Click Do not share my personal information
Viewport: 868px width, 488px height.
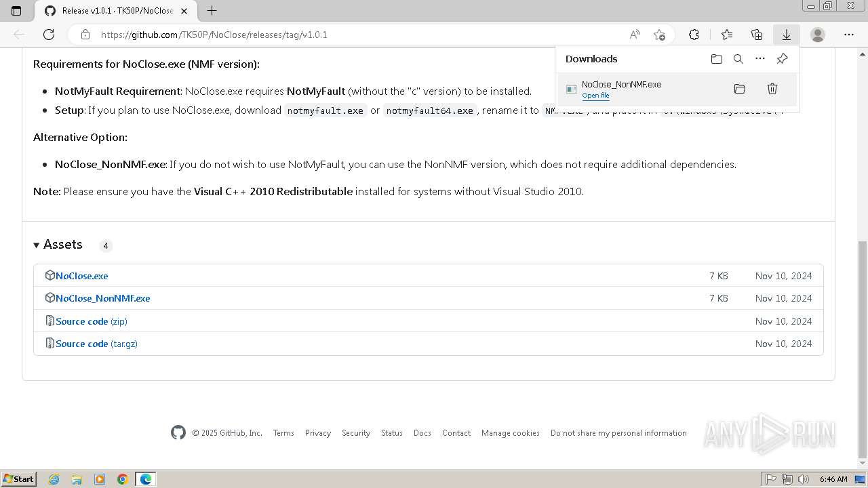(x=618, y=433)
